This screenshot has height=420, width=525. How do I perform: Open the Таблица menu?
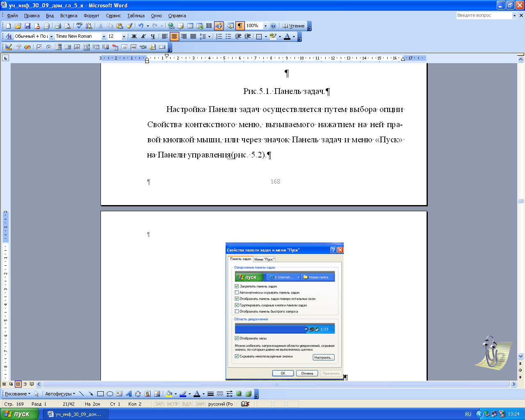tap(136, 16)
